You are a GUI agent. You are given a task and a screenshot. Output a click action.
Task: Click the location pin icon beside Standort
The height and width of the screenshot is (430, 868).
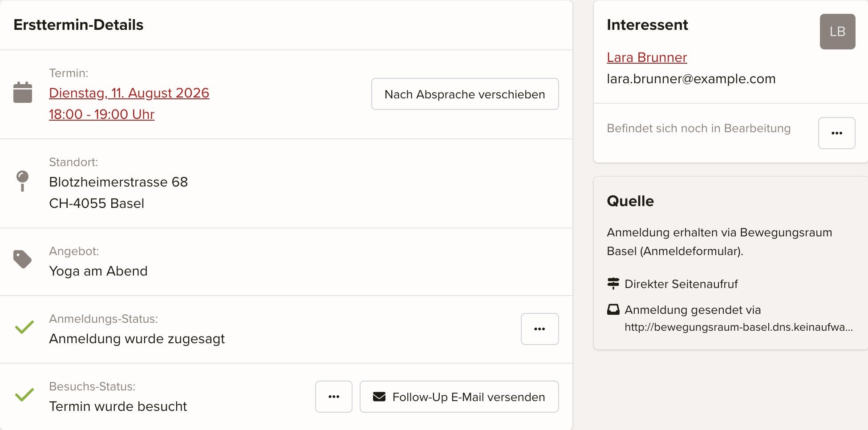22,181
